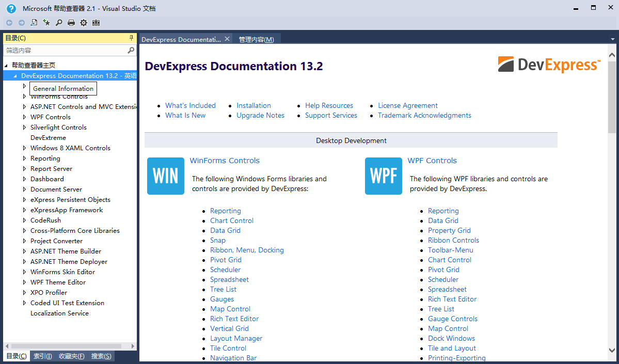619x364 pixels.
Task: Select the 目录(C) contents tab at bottom
Action: point(17,356)
